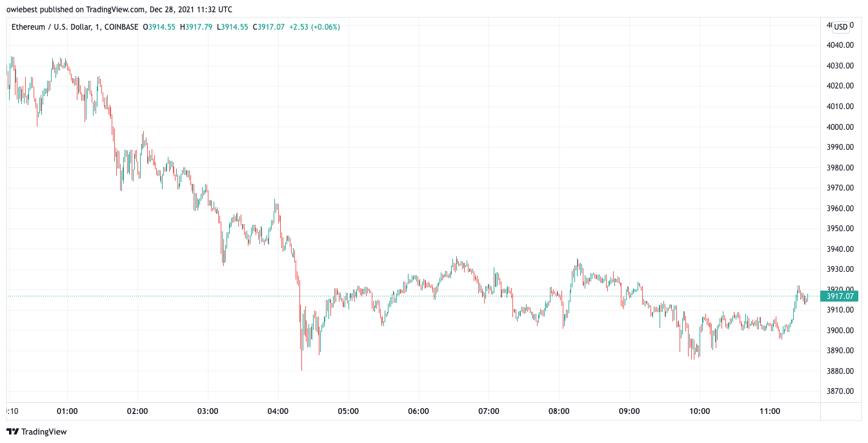Select the 04:00 time axis marker
868x443 pixels.
(278, 411)
